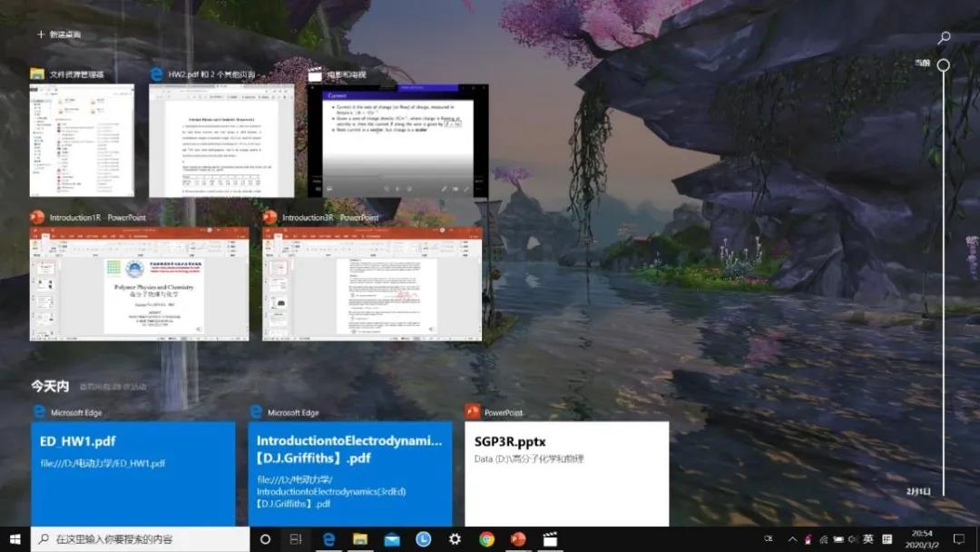The image size is (980, 552).
Task: Switch to the 文件资源管理器 window thumbnail
Action: pyautogui.click(x=82, y=141)
